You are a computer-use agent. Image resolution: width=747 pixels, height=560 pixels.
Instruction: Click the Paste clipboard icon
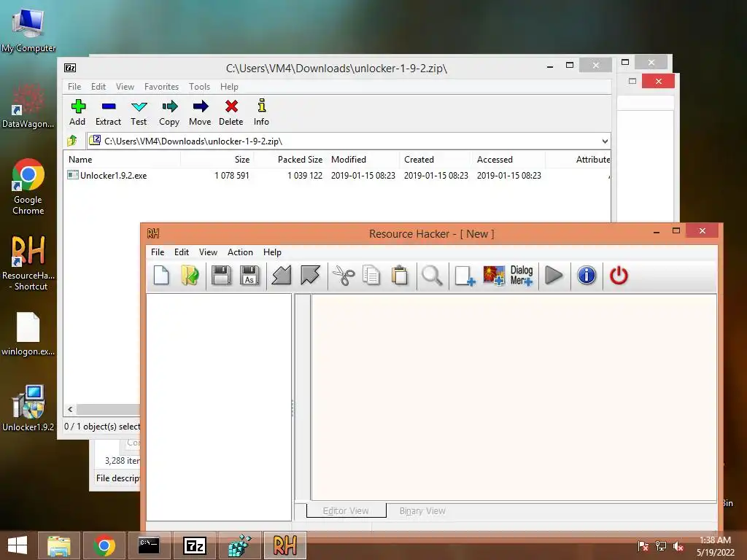coord(400,276)
